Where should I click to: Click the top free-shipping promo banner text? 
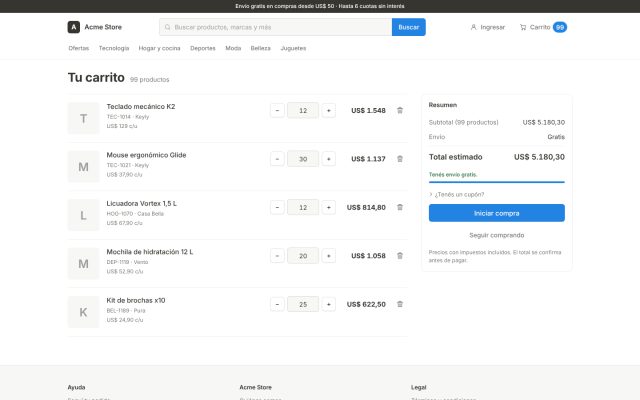click(x=320, y=6)
